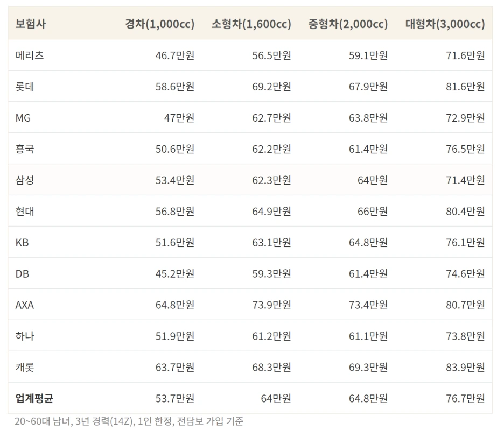This screenshot has width=504, height=430.
Task: Click 메리츠 경차 value 46.7만원
Action: coord(175,55)
